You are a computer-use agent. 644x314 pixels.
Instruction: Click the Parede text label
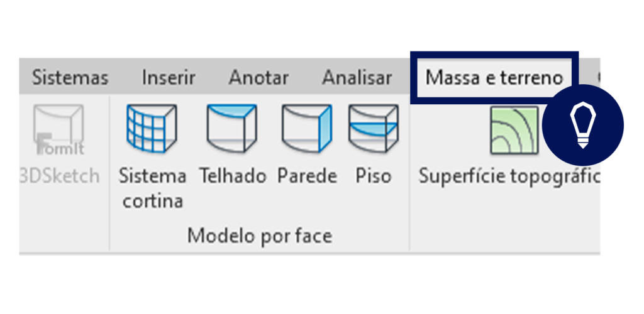point(307,176)
